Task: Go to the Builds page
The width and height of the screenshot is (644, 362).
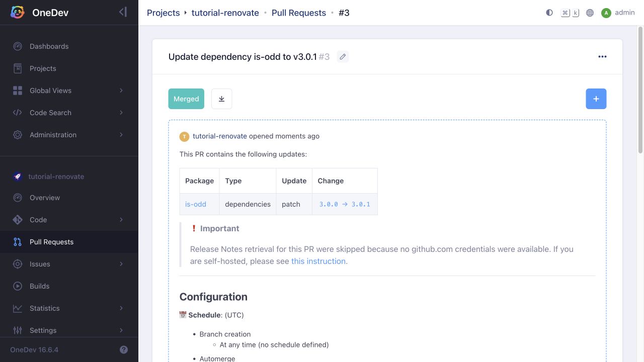Action: [69, 286]
